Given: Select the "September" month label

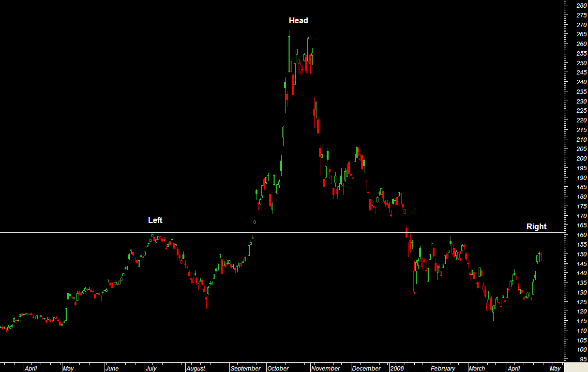Looking at the screenshot, I should point(246,368).
